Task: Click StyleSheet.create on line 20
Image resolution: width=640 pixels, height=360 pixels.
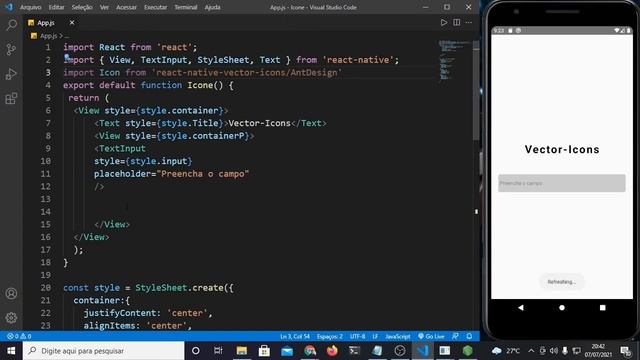Action: (179, 288)
